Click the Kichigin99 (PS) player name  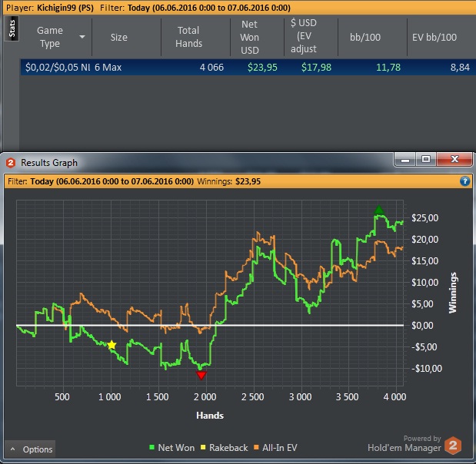[65, 8]
